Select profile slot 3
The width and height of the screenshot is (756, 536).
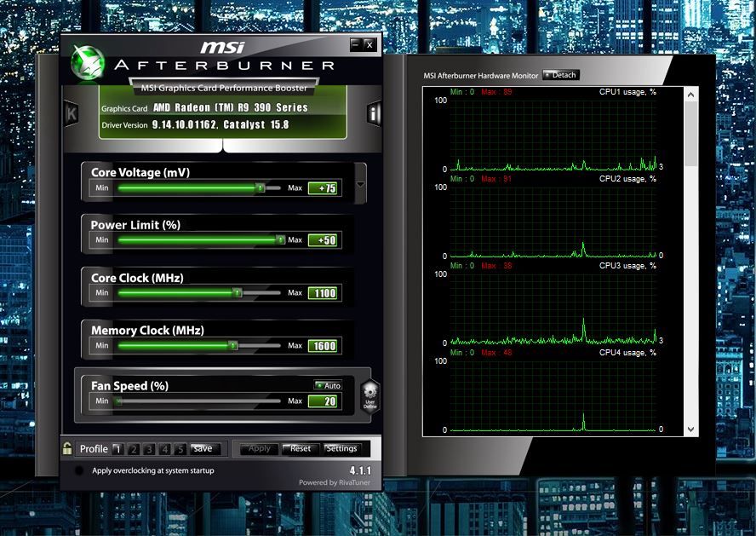(149, 449)
